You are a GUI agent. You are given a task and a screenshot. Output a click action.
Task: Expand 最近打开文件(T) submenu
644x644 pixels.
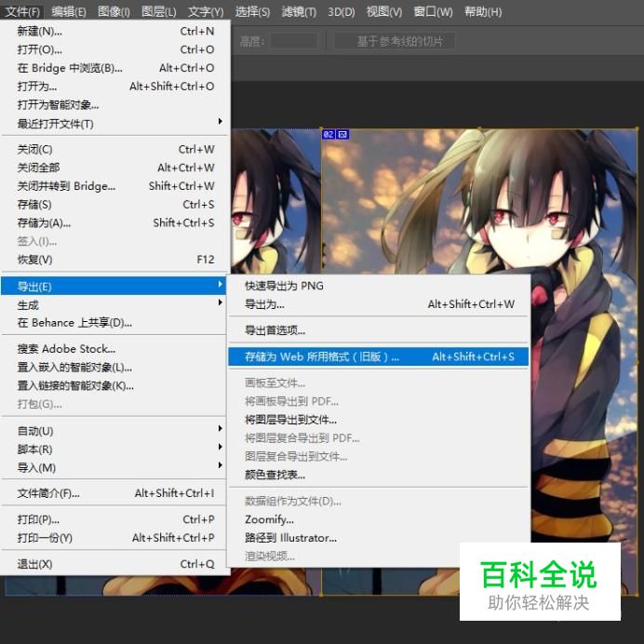[x=115, y=124]
